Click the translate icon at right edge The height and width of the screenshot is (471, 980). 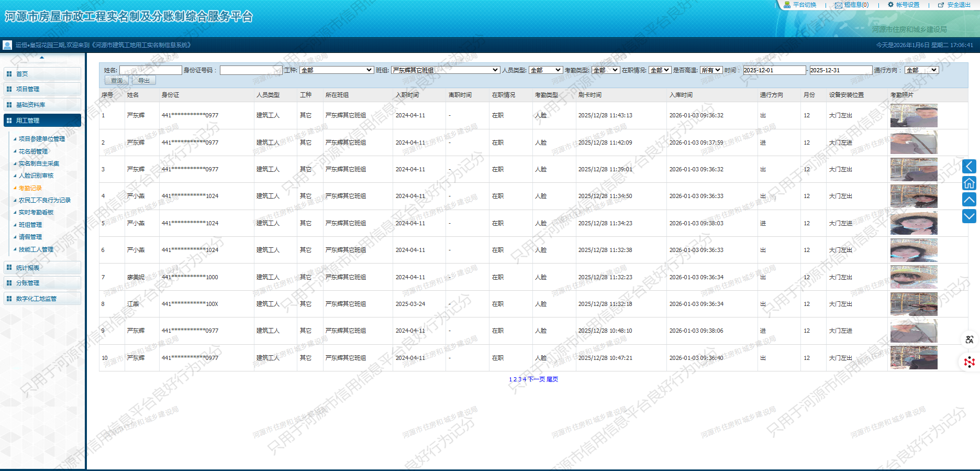970,339
